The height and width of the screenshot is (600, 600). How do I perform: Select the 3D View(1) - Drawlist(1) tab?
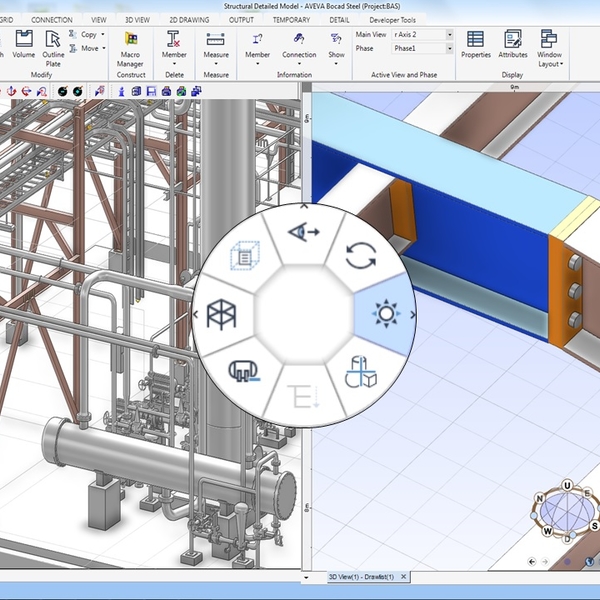(x=361, y=577)
